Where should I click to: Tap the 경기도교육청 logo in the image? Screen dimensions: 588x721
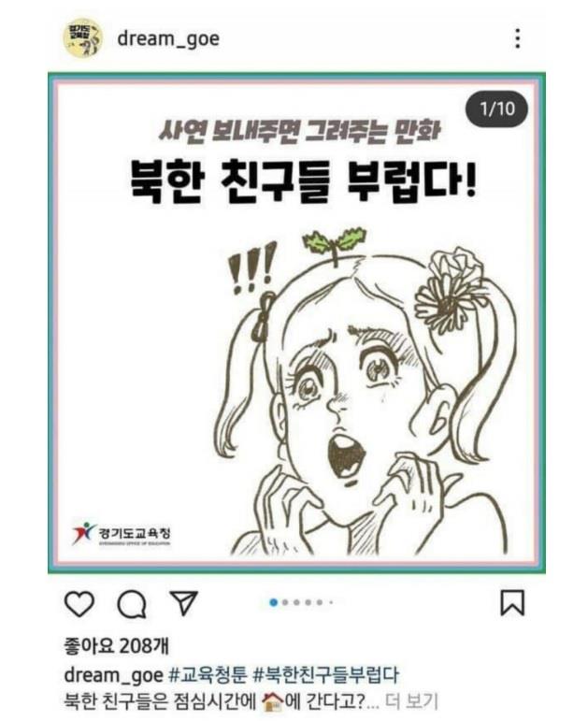coord(122,533)
